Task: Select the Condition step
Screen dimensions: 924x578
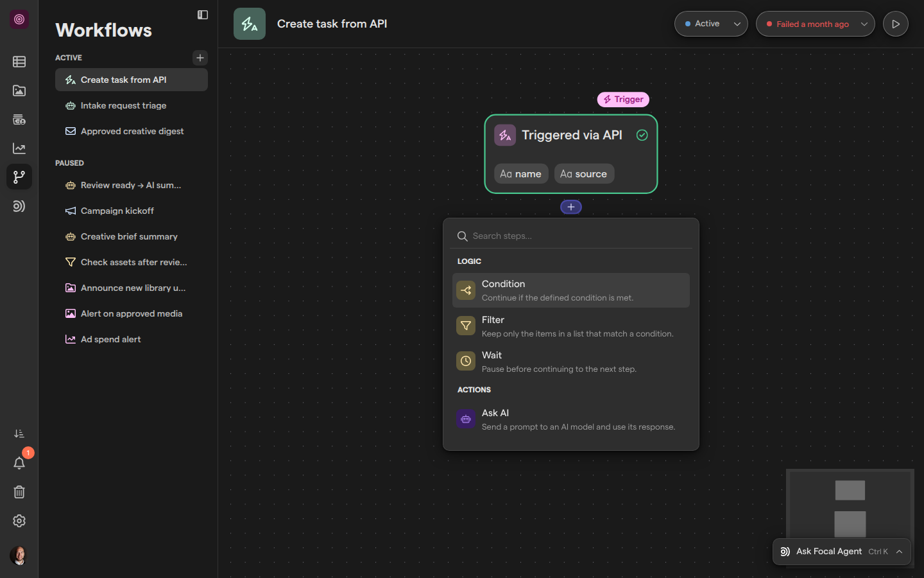Action: tap(571, 290)
